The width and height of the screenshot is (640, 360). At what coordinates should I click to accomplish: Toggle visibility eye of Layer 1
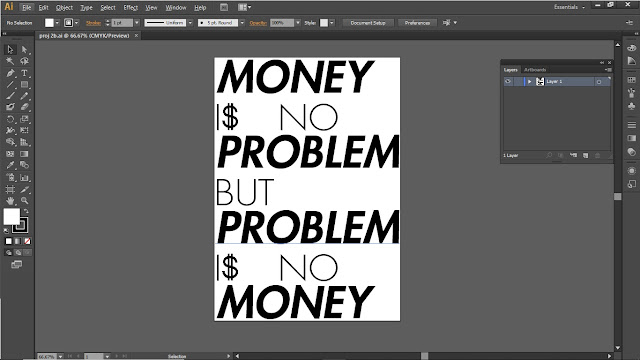pos(508,82)
